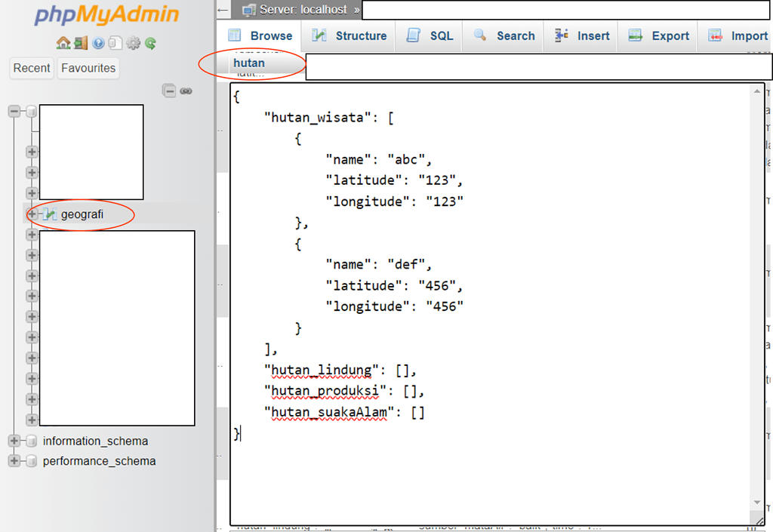Switch to the Favourites tab
The width and height of the screenshot is (773, 532).
[x=88, y=68]
